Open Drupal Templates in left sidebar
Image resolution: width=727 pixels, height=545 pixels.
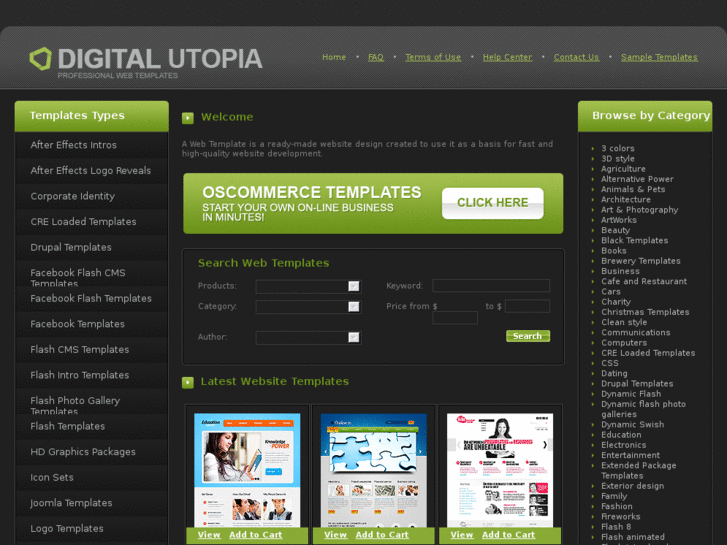tap(70, 247)
